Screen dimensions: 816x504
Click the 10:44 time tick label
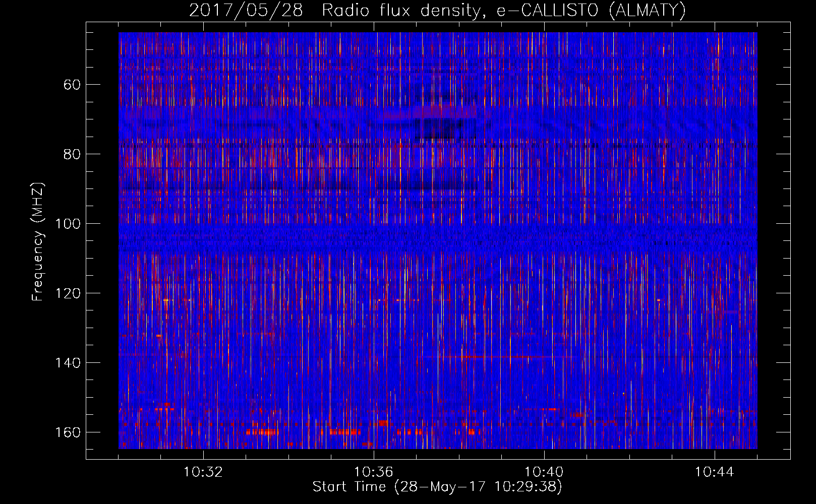click(x=715, y=472)
